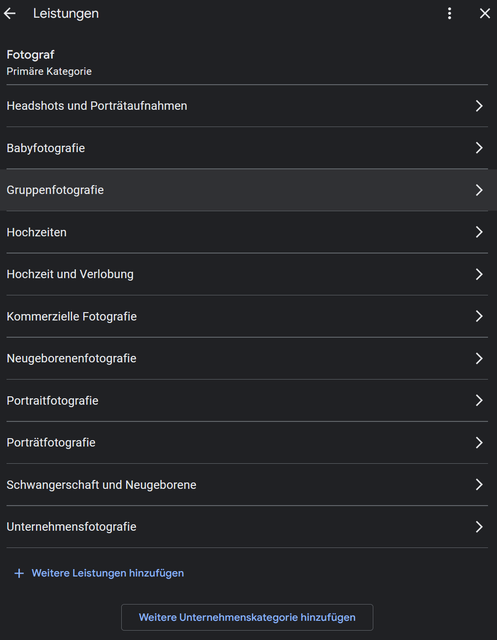The height and width of the screenshot is (640, 497).
Task: Open the Portraitfotografie service item
Action: pyautogui.click(x=247, y=401)
